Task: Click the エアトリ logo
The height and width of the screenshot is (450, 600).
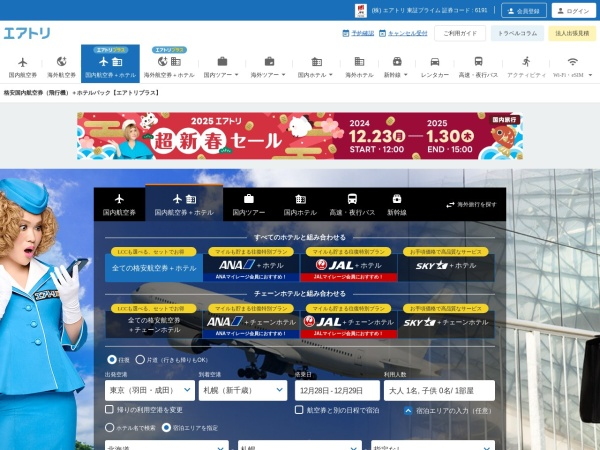Action: 27,33
